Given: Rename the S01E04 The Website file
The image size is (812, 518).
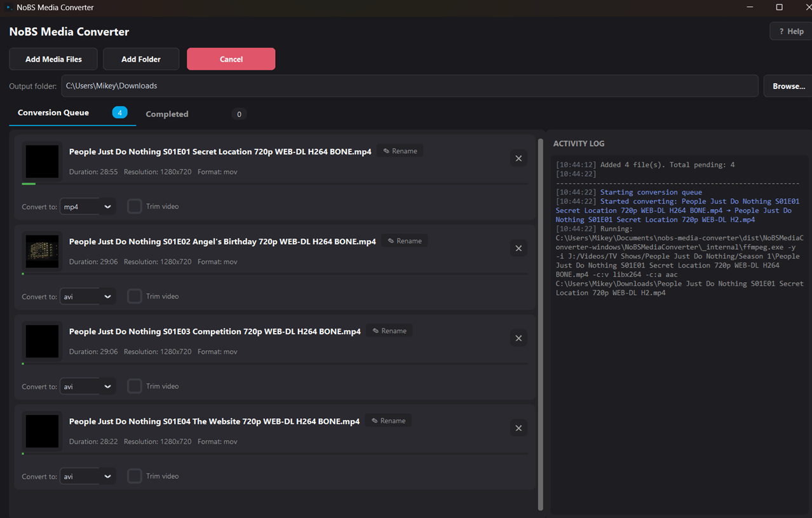Looking at the screenshot, I should pyautogui.click(x=388, y=421).
